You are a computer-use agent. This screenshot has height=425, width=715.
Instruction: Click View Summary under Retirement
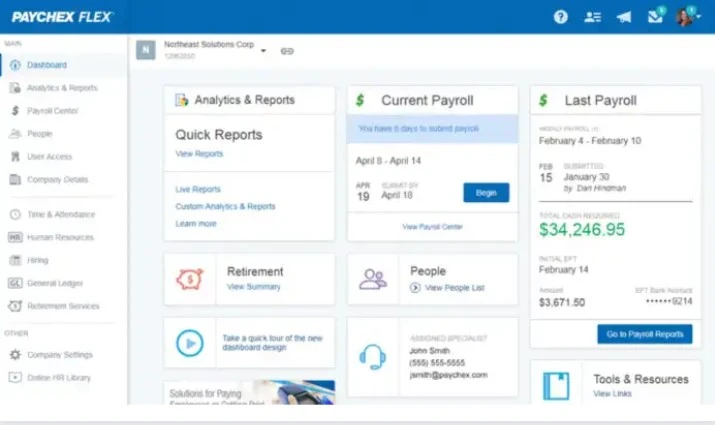tap(254, 287)
